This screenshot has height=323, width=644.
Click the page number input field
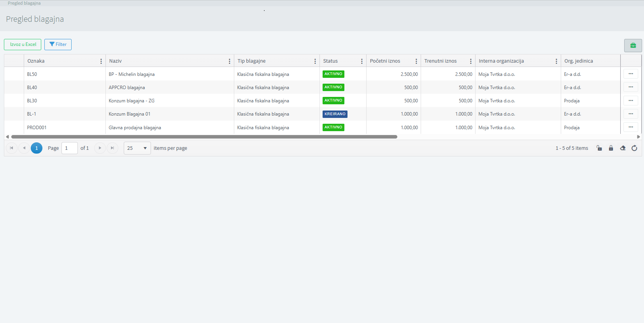[x=69, y=148]
